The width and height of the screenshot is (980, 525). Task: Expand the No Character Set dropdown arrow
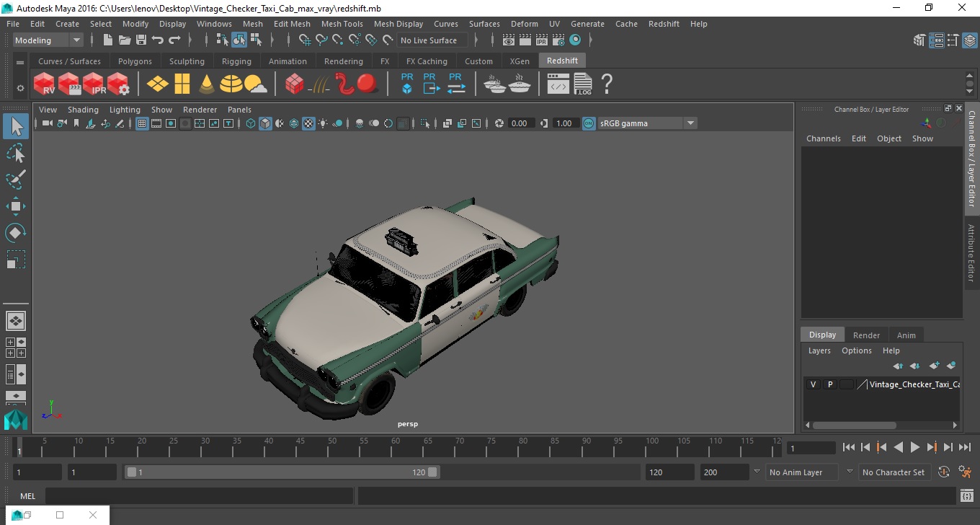(850, 472)
